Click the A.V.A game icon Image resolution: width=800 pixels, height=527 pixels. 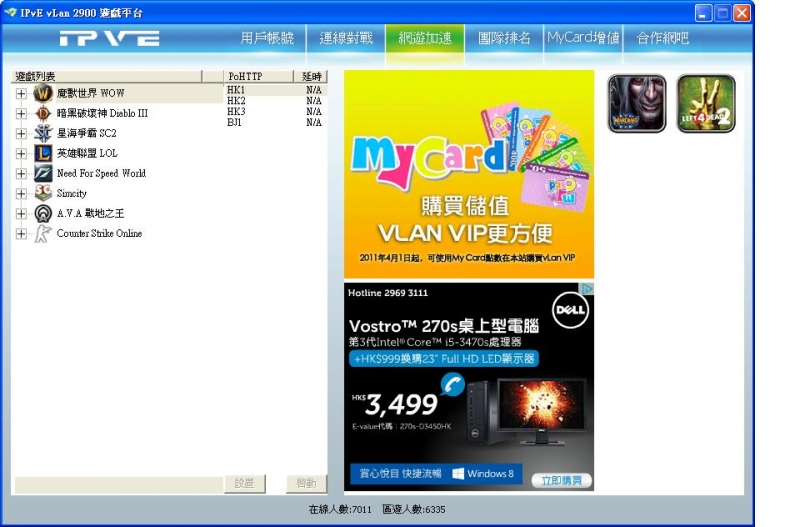tap(43, 213)
